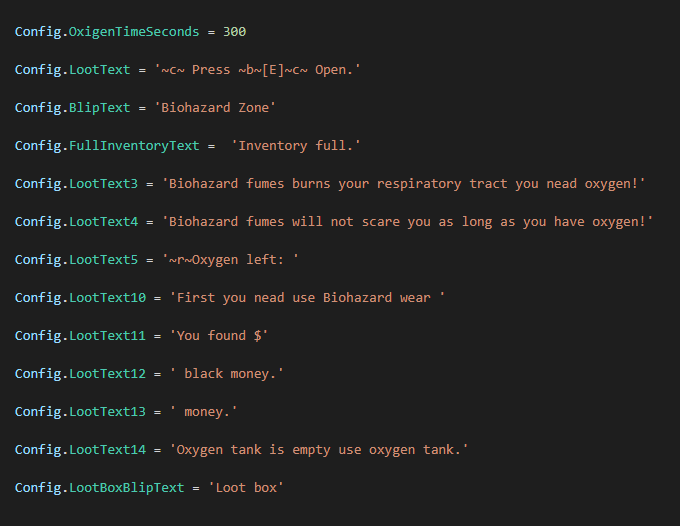Click the word 'respiratory' in LootText3

click(x=419, y=184)
